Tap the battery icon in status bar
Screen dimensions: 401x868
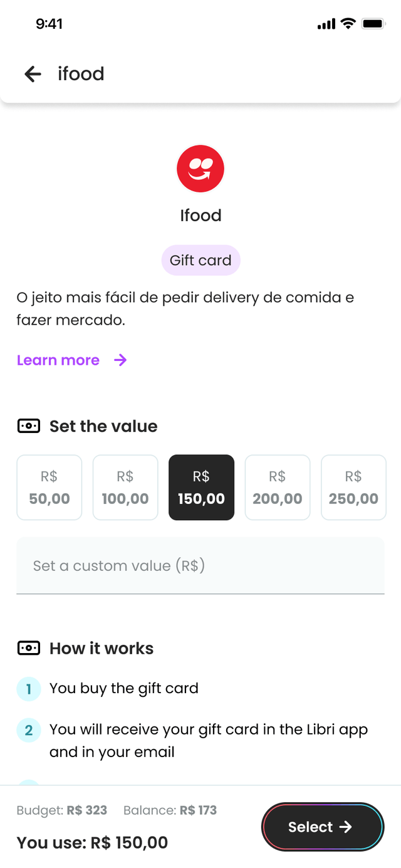tap(373, 24)
